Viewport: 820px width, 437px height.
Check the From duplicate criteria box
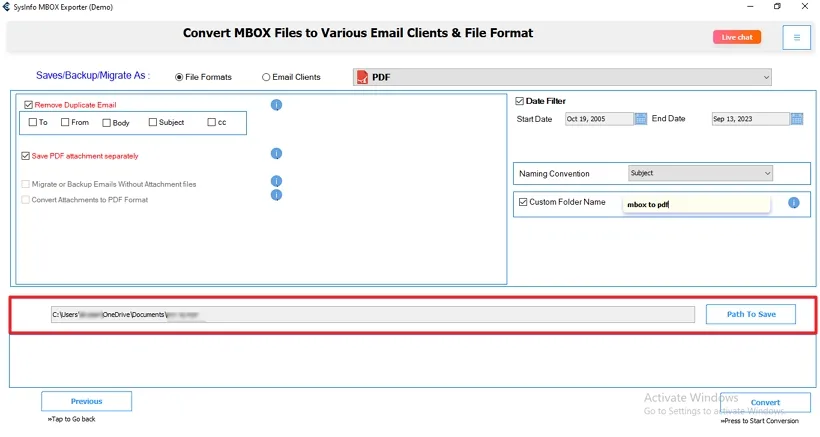click(65, 122)
